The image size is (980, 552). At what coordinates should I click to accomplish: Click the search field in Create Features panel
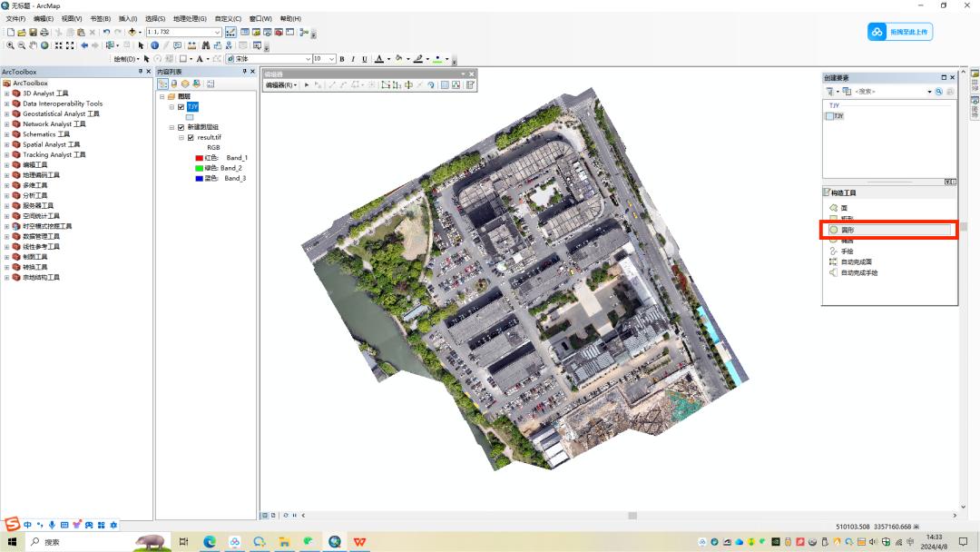pos(893,92)
